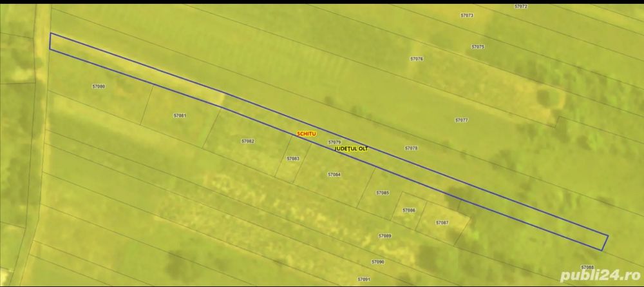The width and height of the screenshot is (644, 287).
Task: Click parcel number 57089
Action: [x=385, y=235]
